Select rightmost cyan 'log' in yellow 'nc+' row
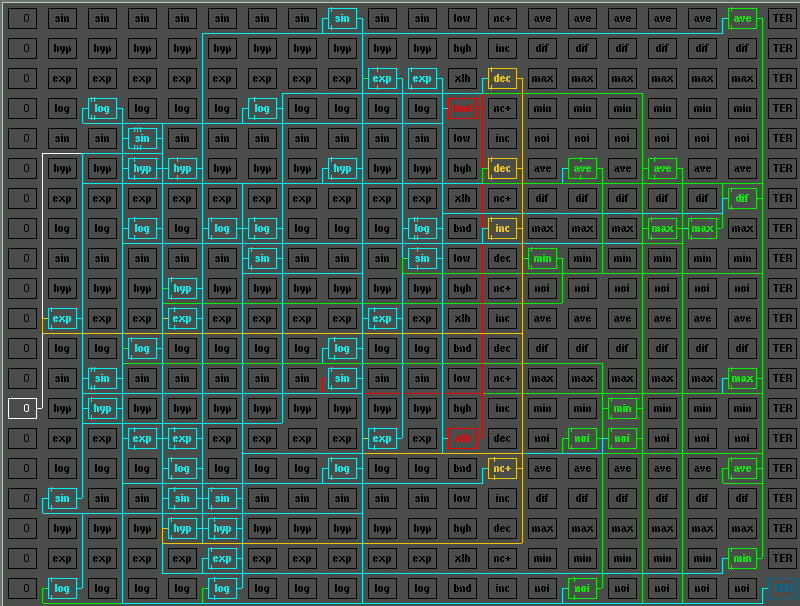 (342, 468)
